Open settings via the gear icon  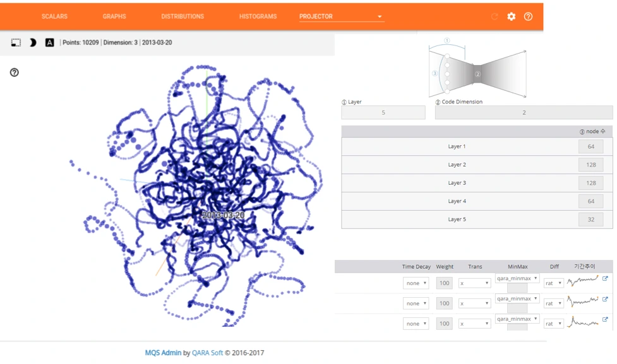511,16
